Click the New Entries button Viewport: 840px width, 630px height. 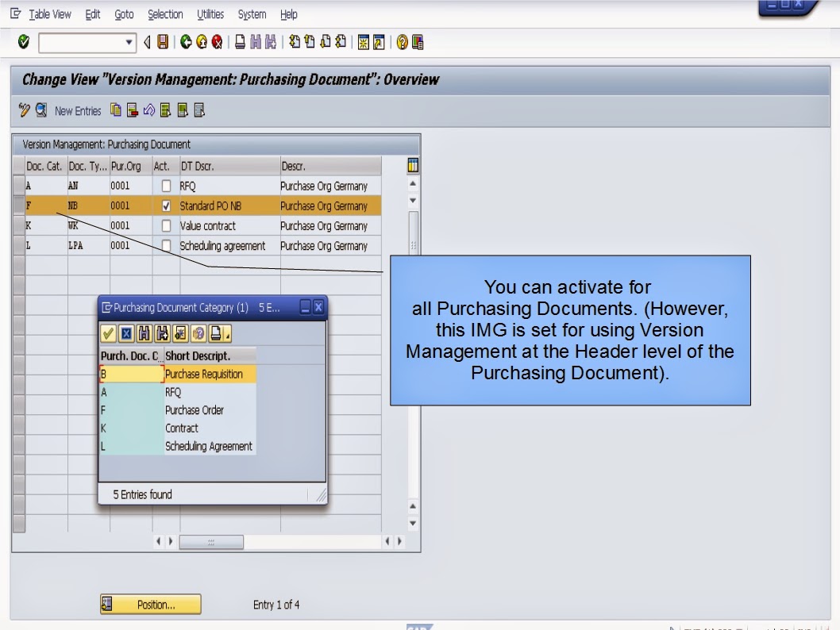79,110
